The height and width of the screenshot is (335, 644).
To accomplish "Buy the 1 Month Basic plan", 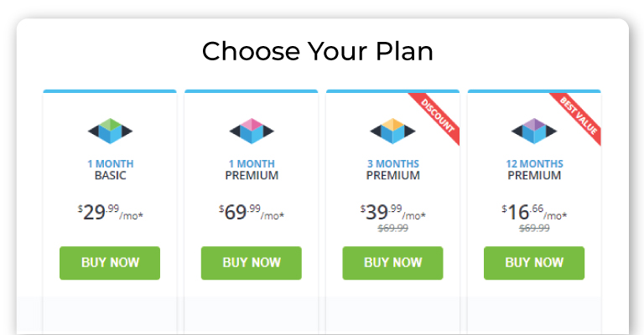I will point(110,263).
